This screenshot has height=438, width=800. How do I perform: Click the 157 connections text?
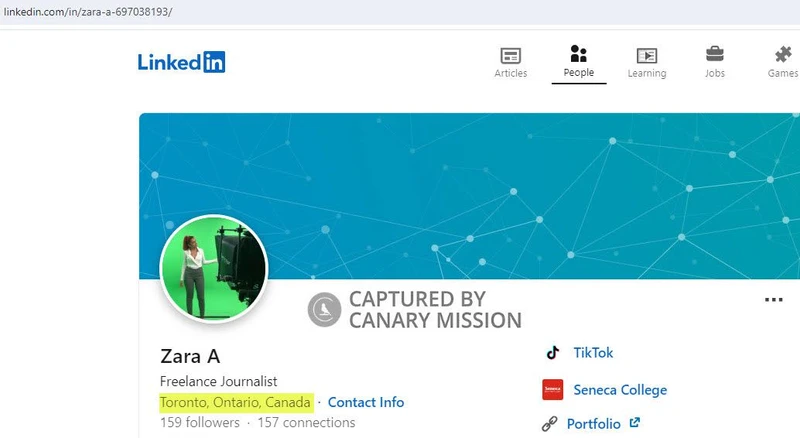(x=306, y=423)
